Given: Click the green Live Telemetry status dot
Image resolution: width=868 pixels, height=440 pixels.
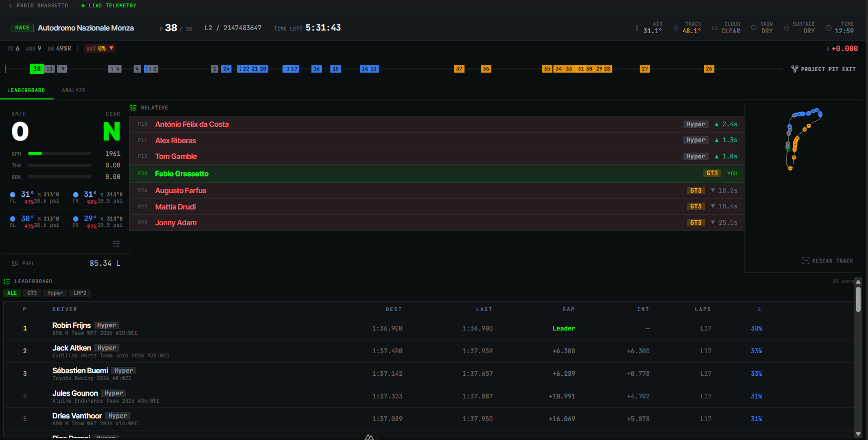Looking at the screenshot, I should pos(83,6).
